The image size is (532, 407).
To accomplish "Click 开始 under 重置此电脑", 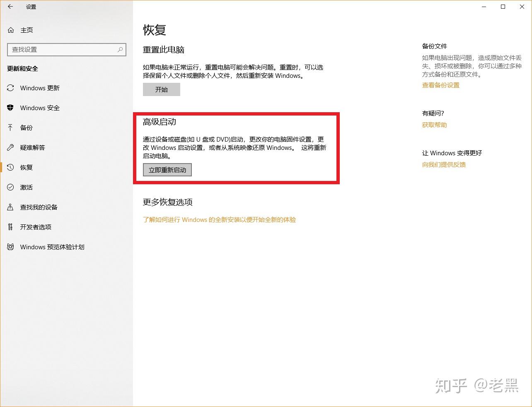I will 162,89.
